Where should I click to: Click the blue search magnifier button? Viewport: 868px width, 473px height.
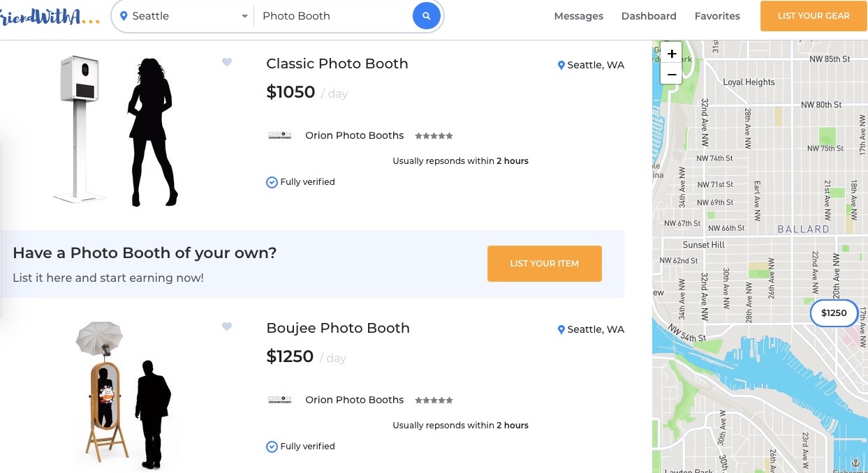point(426,15)
